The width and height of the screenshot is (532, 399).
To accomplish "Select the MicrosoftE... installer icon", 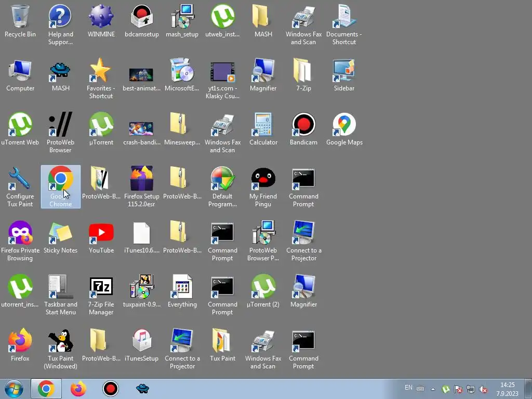I will pyautogui.click(x=182, y=75).
